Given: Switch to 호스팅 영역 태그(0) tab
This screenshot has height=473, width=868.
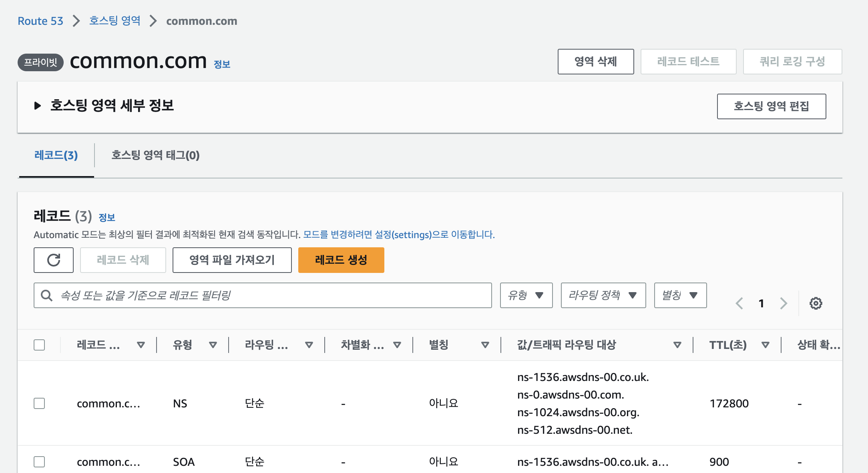Looking at the screenshot, I should click(155, 155).
